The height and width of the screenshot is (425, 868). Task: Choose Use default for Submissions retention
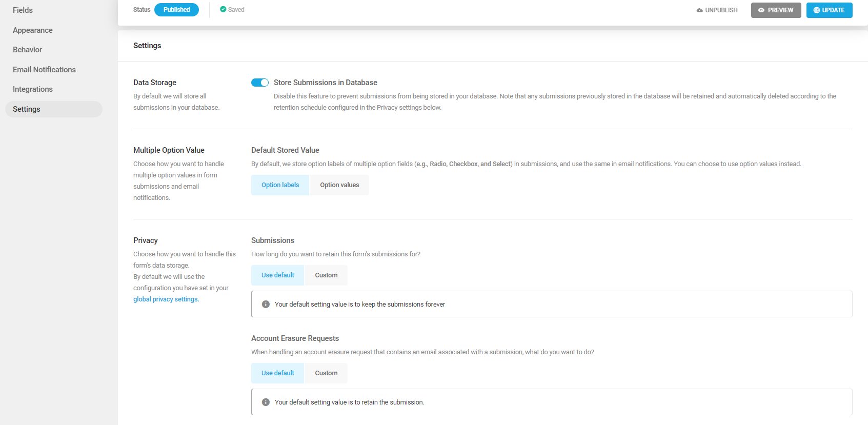[x=277, y=275]
